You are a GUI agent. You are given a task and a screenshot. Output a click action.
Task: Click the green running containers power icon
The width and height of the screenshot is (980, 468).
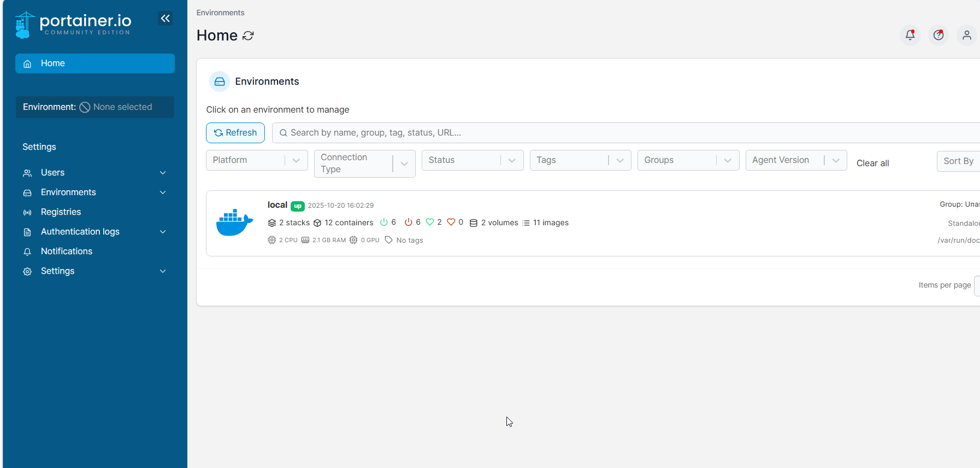pos(384,222)
